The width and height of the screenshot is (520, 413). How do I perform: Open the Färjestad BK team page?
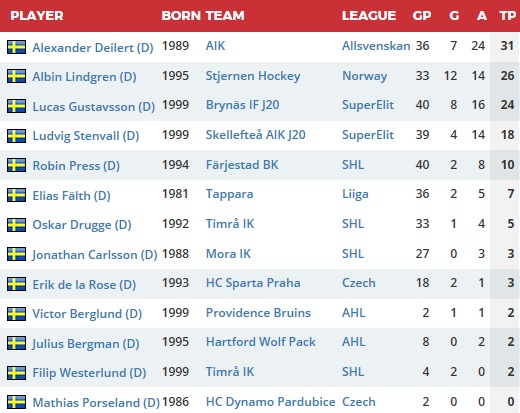coord(242,165)
